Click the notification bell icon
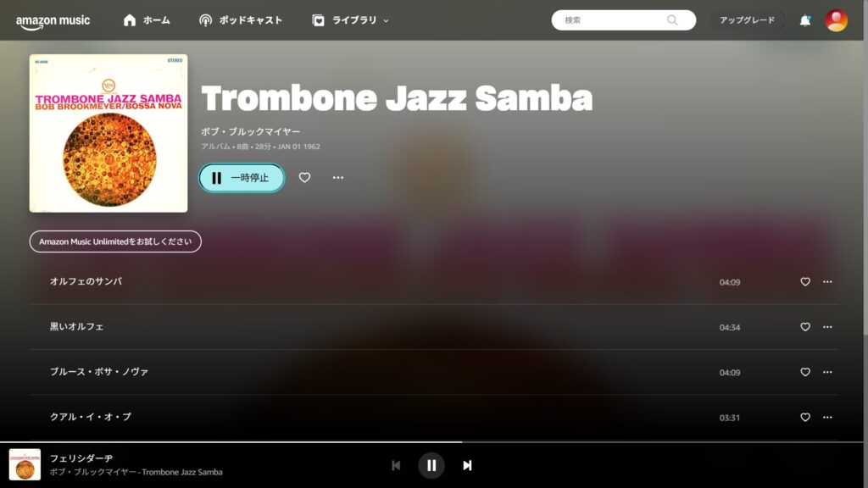The width and height of the screenshot is (868, 488). (805, 20)
